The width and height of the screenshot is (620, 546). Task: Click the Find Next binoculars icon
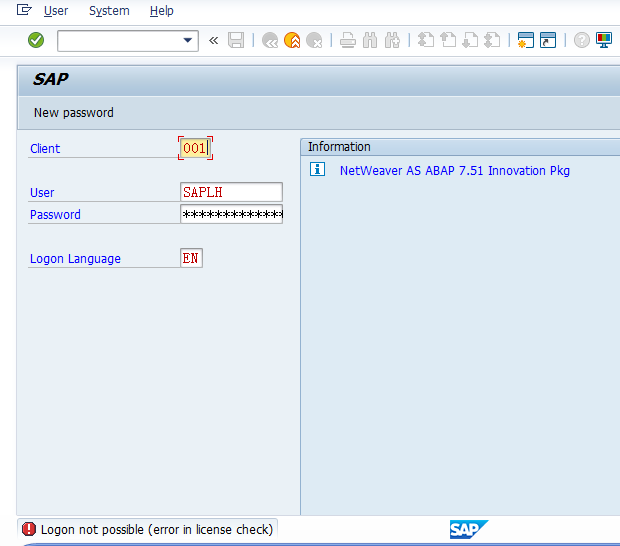coord(392,40)
